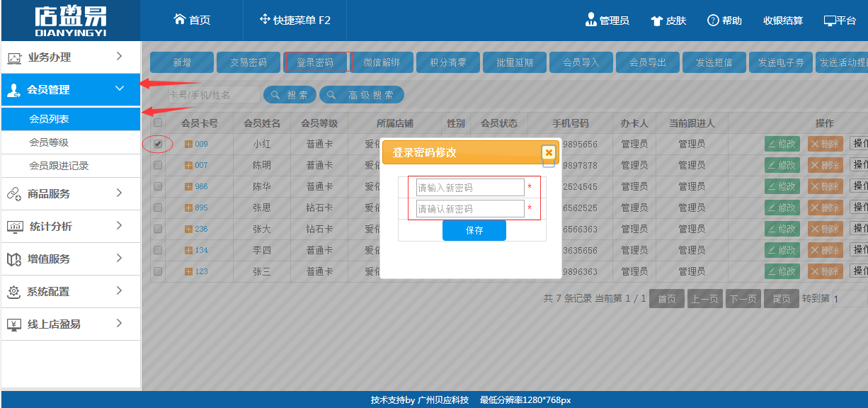Click the 管理员 user icon
The width and height of the screenshot is (868, 408).
point(590,19)
